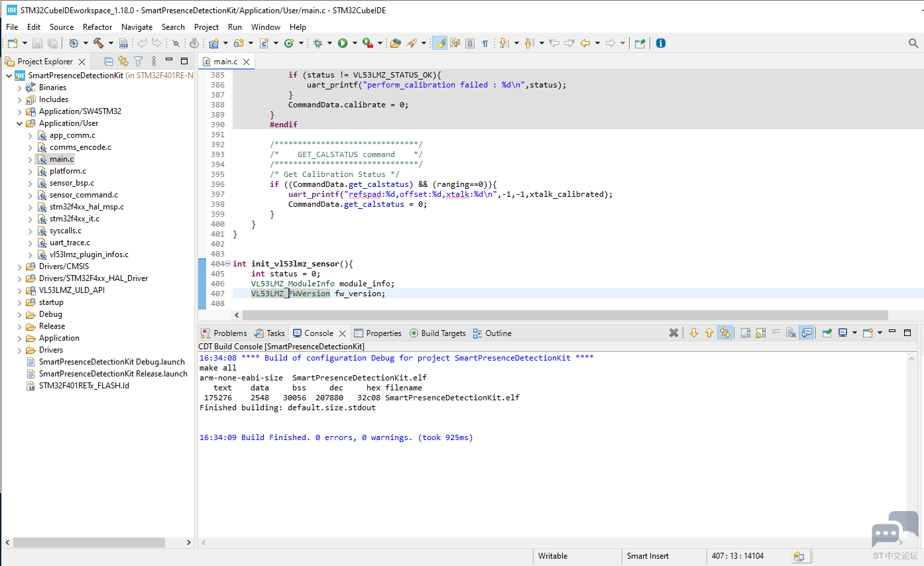Expand the Drivers/CMSIS folder
The height and width of the screenshot is (566, 924).
click(20, 266)
